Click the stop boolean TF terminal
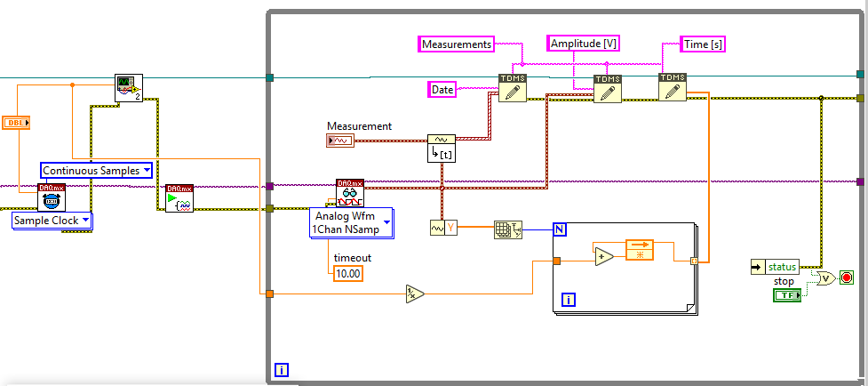 coord(787,296)
